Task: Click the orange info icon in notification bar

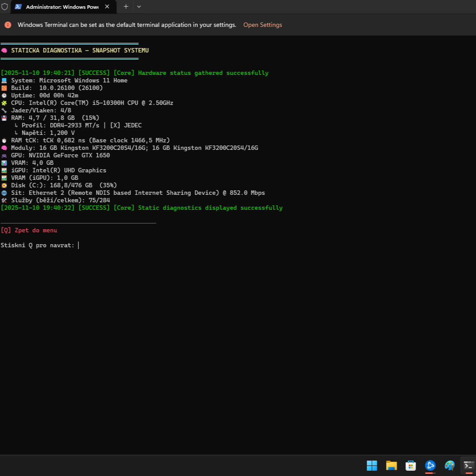Action: click(7, 25)
